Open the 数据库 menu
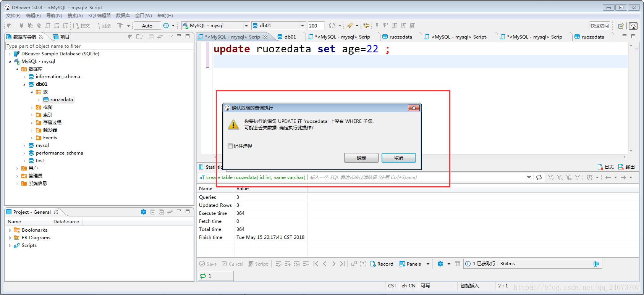644x295 pixels. click(123, 16)
